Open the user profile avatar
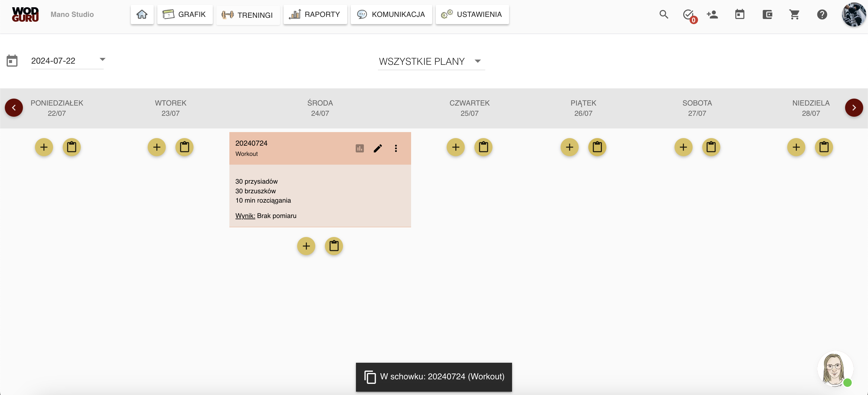868x395 pixels. tap(854, 14)
